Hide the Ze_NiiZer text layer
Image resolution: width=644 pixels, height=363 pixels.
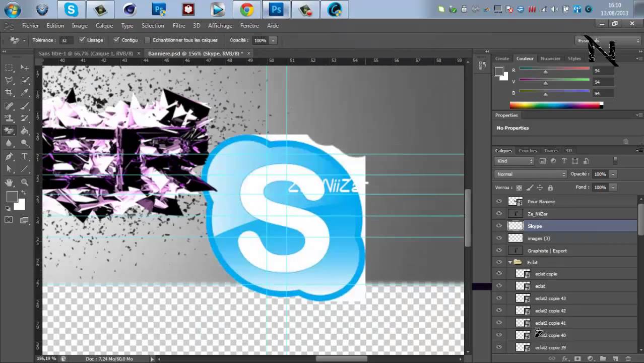pyautogui.click(x=499, y=214)
